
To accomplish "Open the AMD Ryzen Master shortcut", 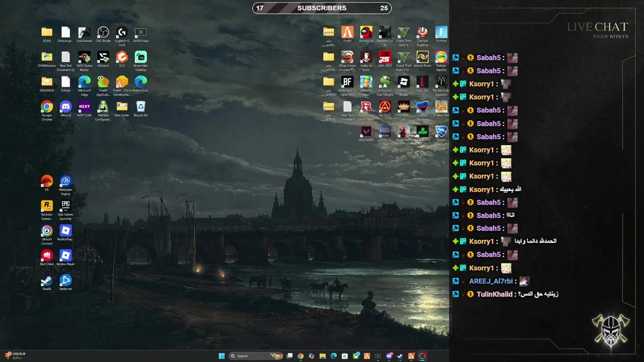I will (x=85, y=61).
